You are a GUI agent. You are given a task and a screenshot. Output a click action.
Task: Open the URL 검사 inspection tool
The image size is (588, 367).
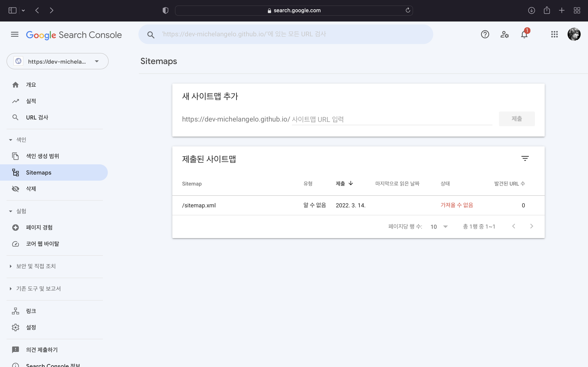pyautogui.click(x=37, y=117)
